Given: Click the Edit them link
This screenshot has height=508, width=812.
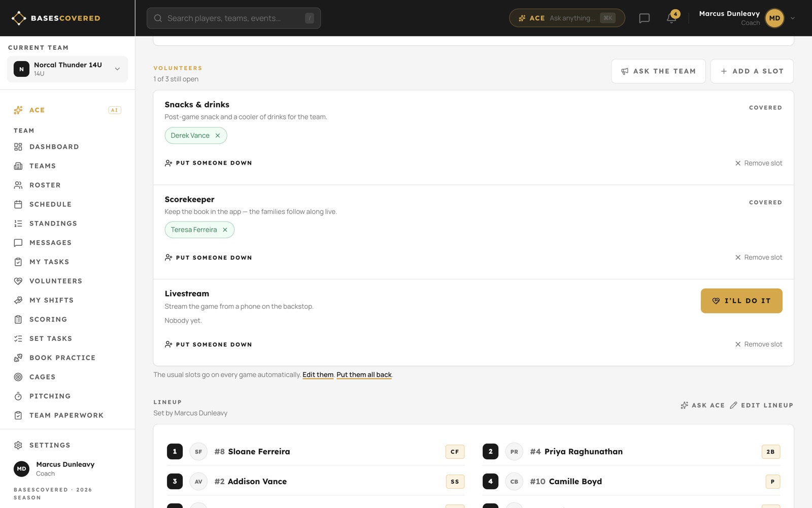Looking at the screenshot, I should (318, 375).
